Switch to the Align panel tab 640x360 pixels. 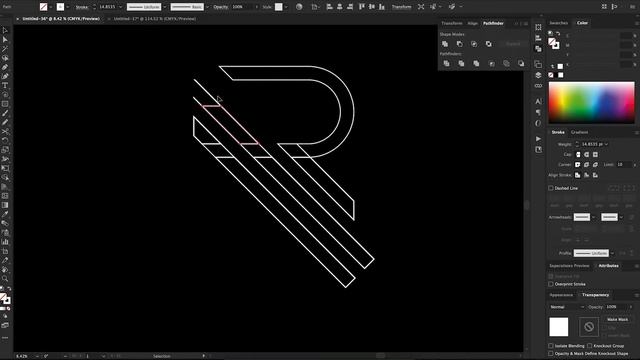tap(473, 23)
